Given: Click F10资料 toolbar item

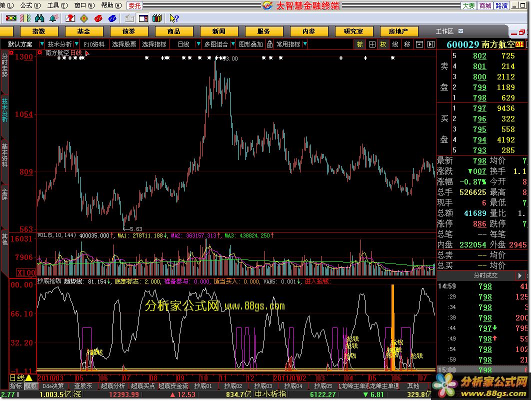Looking at the screenshot, I should (x=94, y=44).
